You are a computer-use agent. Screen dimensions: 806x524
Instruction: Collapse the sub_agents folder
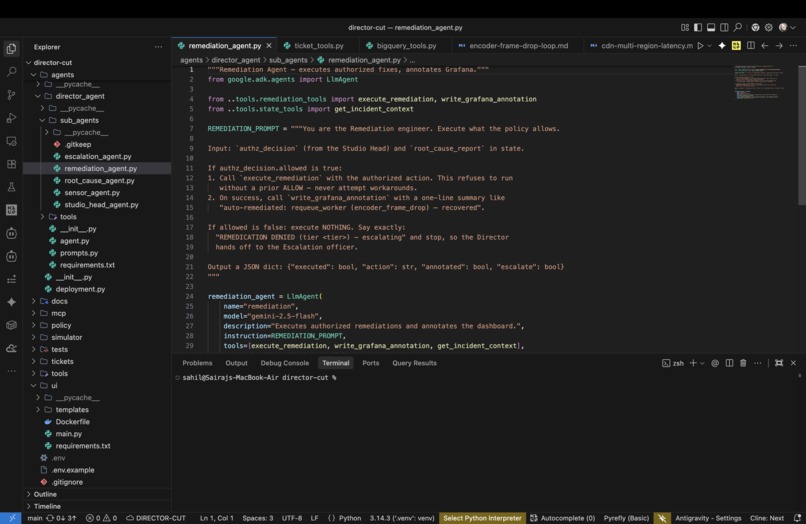(x=42, y=120)
